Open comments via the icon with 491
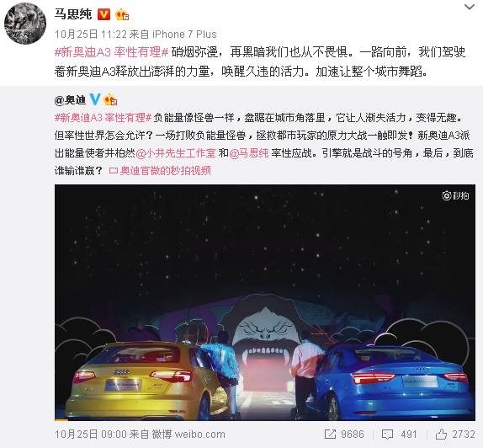Image resolution: width=483 pixels, height=448 pixels. 399,435
